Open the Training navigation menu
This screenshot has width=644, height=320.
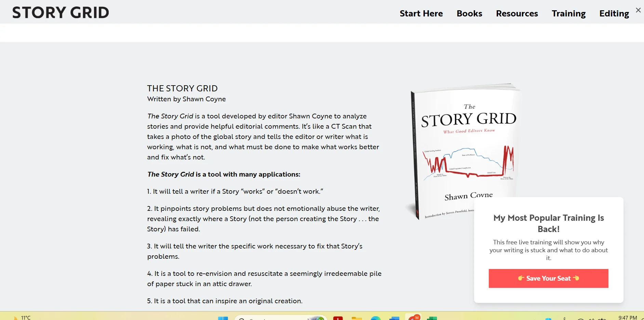click(x=568, y=13)
